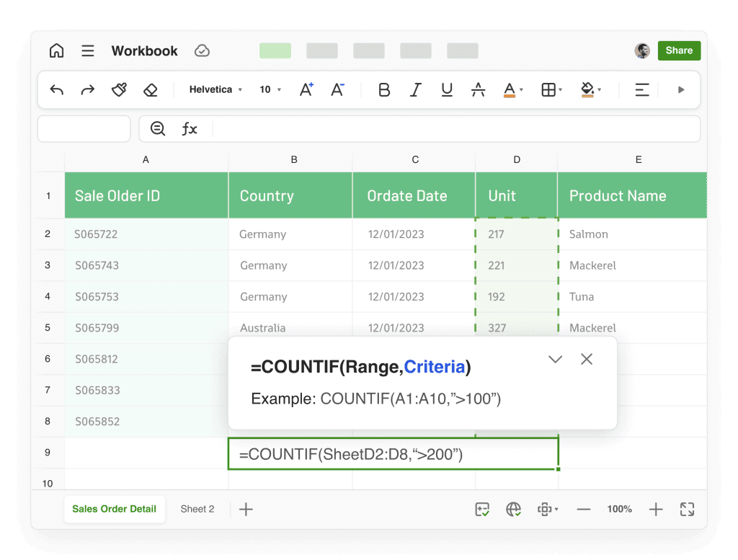Open the Helvetica font dropdown
This screenshot has width=738, height=560.
click(215, 90)
